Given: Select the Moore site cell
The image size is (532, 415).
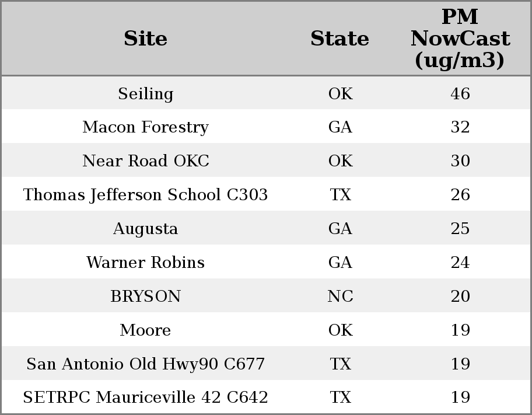Looking at the screenshot, I should tap(145, 330).
